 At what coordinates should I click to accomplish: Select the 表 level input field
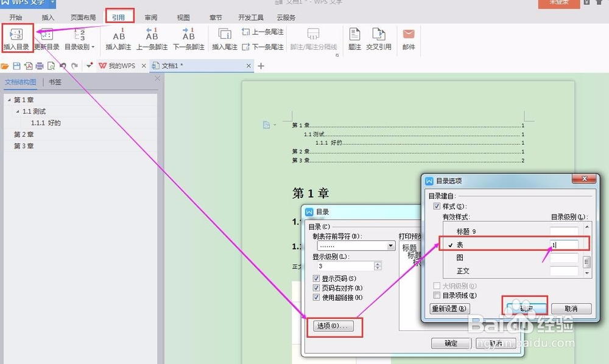[565, 244]
